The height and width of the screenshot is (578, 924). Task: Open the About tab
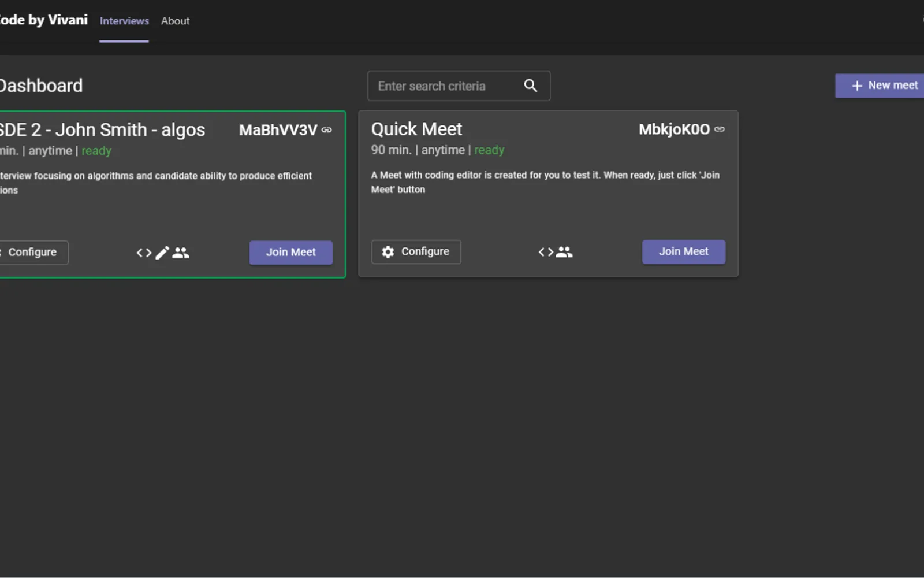[175, 21]
